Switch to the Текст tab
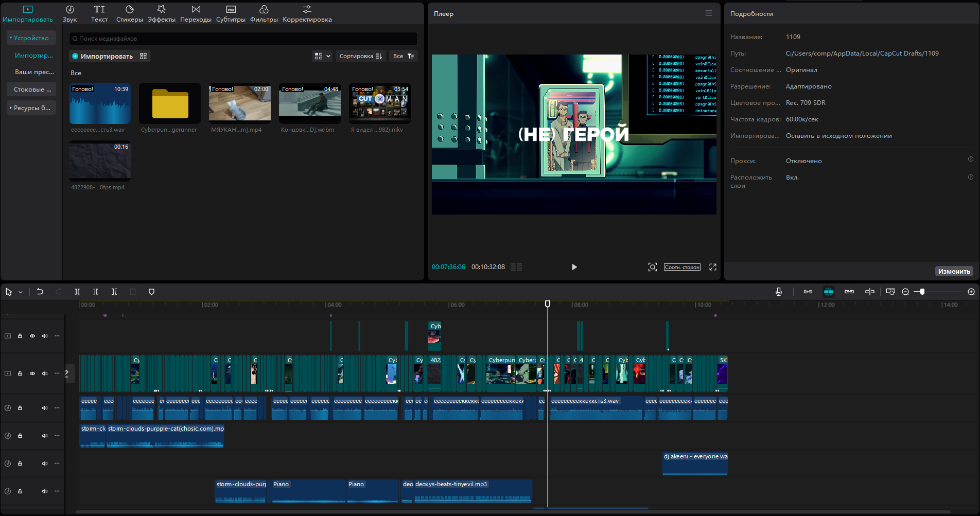The height and width of the screenshot is (516, 980). [99, 14]
